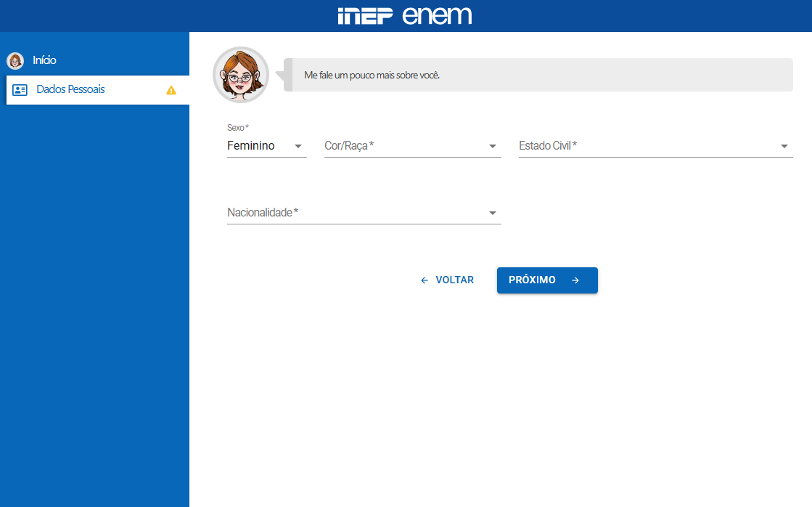This screenshot has width=812, height=507.
Task: Open Dados Pessoais sidebar item
Action: pyautogui.click(x=70, y=89)
